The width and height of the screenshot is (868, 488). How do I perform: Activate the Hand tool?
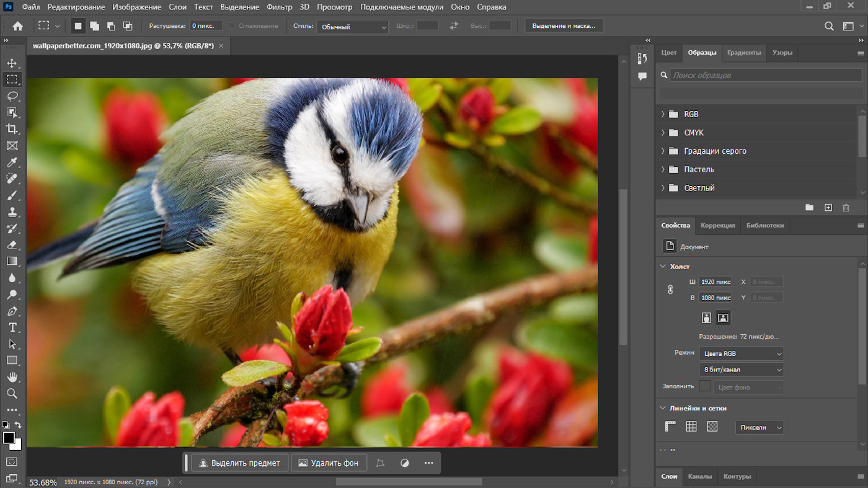pyautogui.click(x=12, y=377)
